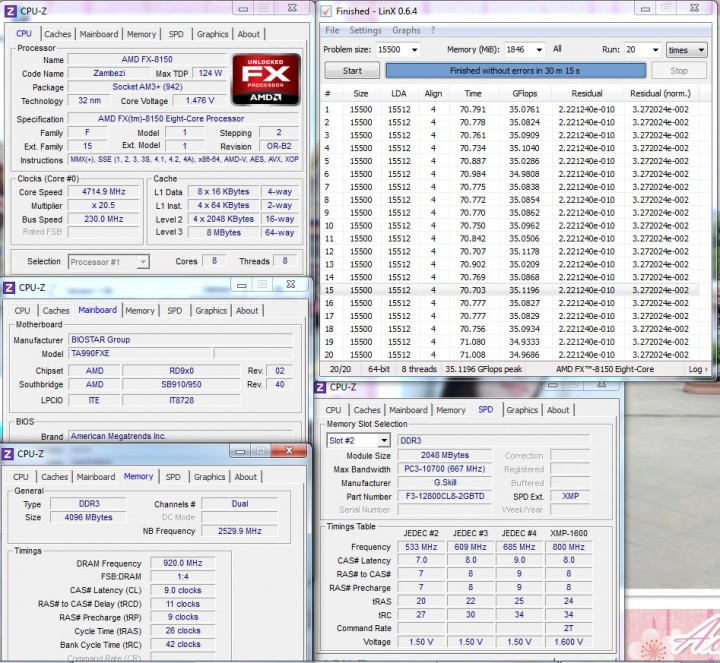This screenshot has width=720, height=663.
Task: Click the CPU-Z icon in the Mainboard window title
Action: coord(9,287)
